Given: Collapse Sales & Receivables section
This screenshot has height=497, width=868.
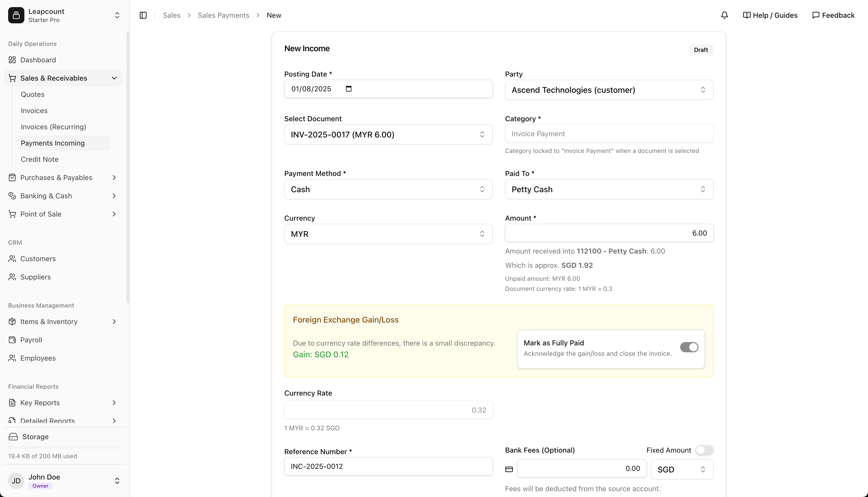Looking at the screenshot, I should click(63, 78).
